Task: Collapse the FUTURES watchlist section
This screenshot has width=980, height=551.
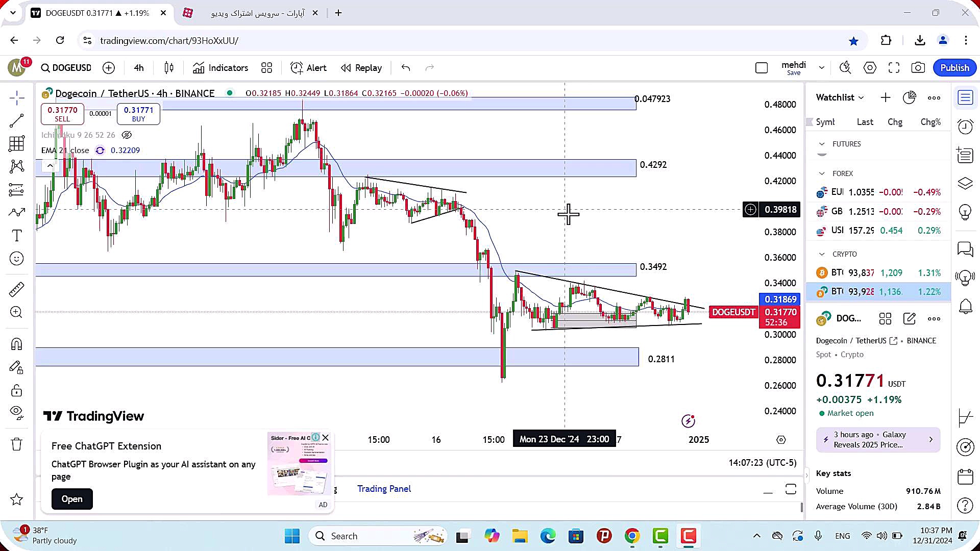Action: (x=822, y=144)
